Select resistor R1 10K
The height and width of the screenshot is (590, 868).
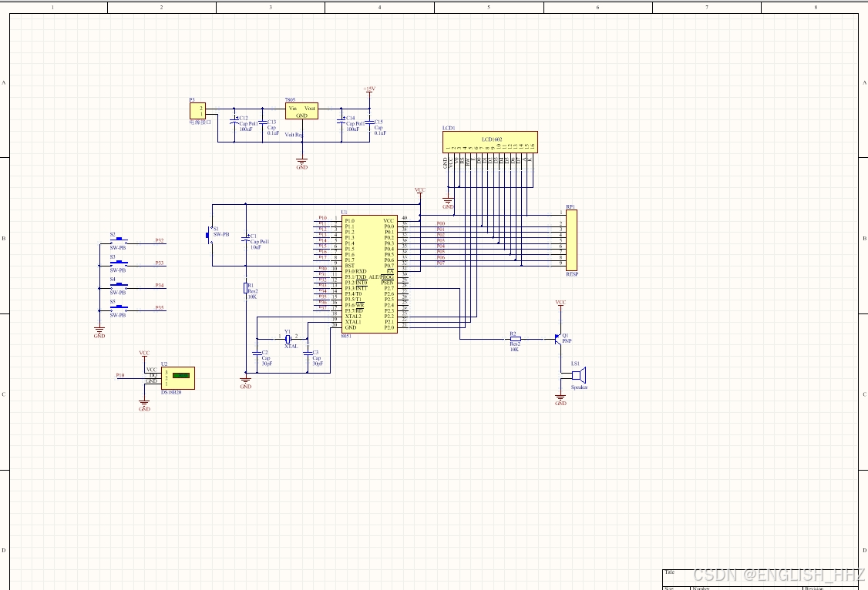click(x=246, y=287)
